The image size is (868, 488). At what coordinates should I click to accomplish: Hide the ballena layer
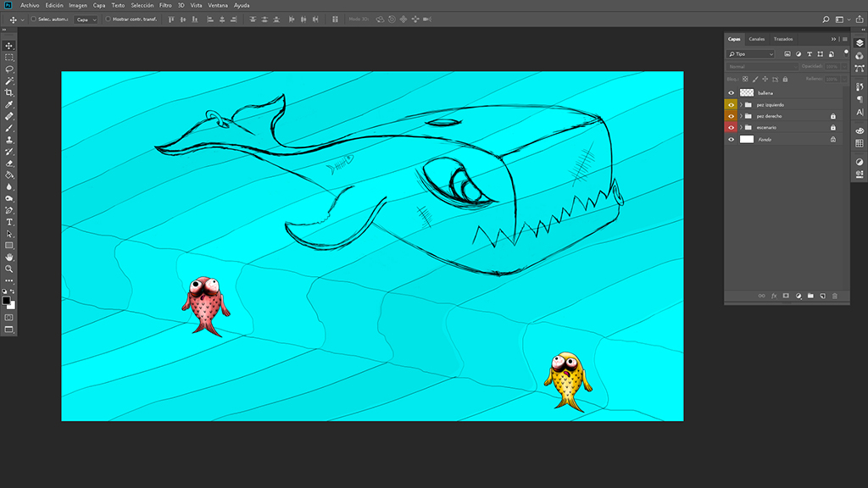[x=731, y=93]
